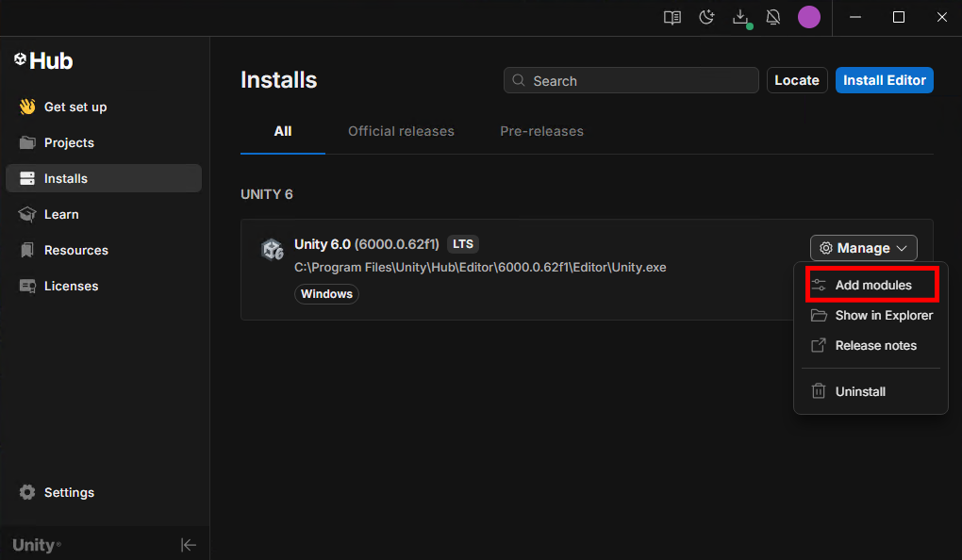Open the downloads icon in title bar
This screenshot has width=962, height=560.
click(x=740, y=17)
